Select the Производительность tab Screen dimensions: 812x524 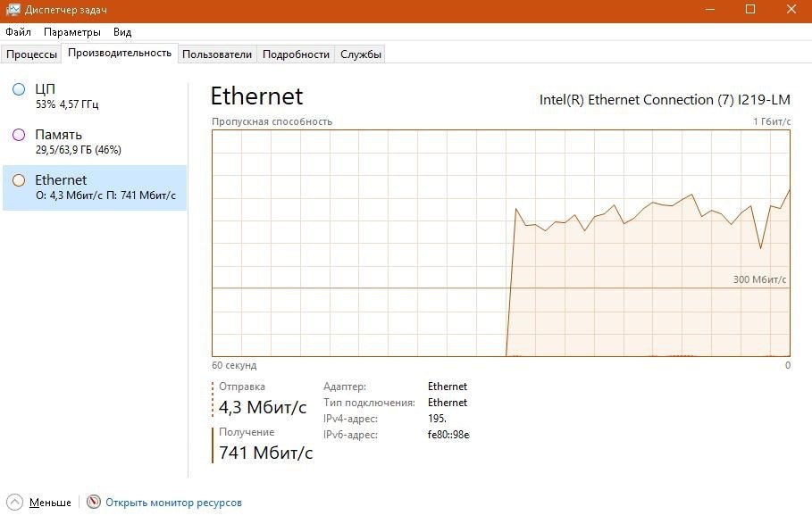(x=120, y=53)
